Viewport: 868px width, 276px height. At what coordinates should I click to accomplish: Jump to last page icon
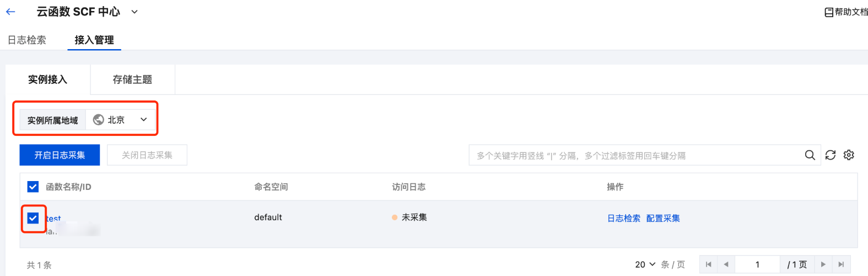point(841,264)
